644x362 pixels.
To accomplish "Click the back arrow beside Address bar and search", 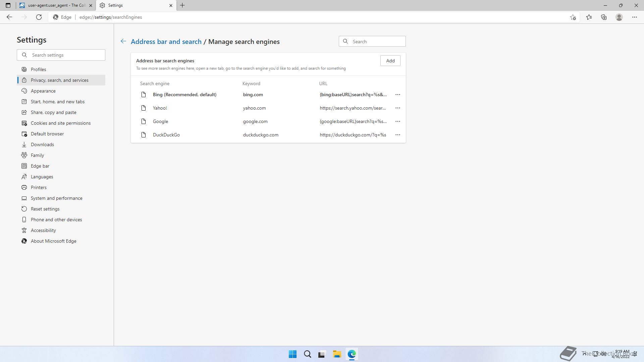I will (x=123, y=41).
